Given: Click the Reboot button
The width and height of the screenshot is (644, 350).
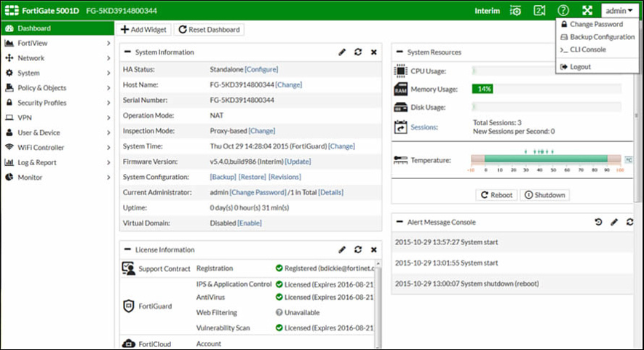Looking at the screenshot, I should coord(497,195).
